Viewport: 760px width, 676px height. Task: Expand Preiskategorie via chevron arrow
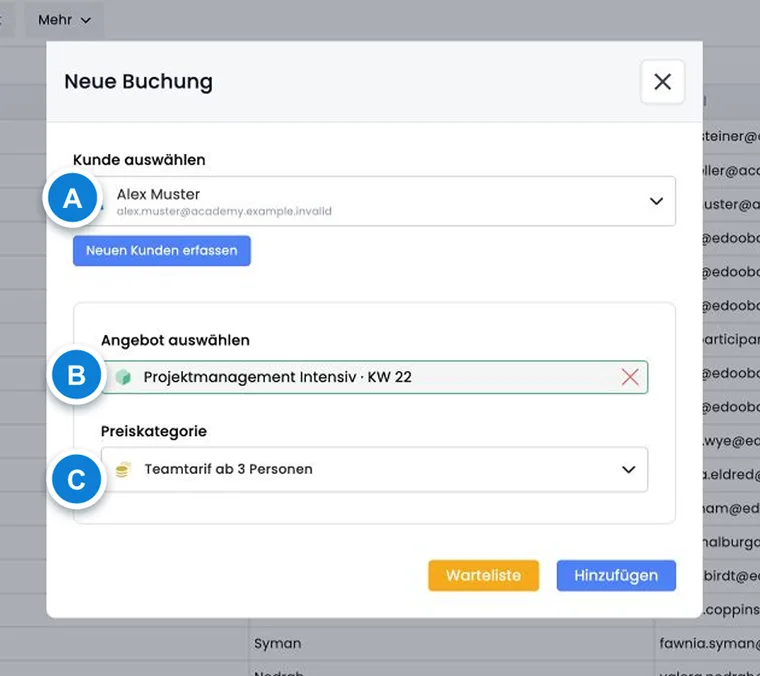coord(629,470)
